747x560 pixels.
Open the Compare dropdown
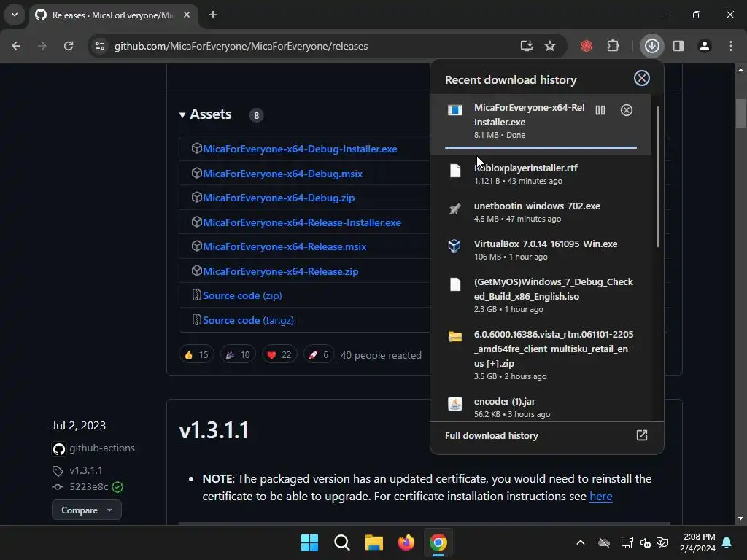pyautogui.click(x=86, y=510)
